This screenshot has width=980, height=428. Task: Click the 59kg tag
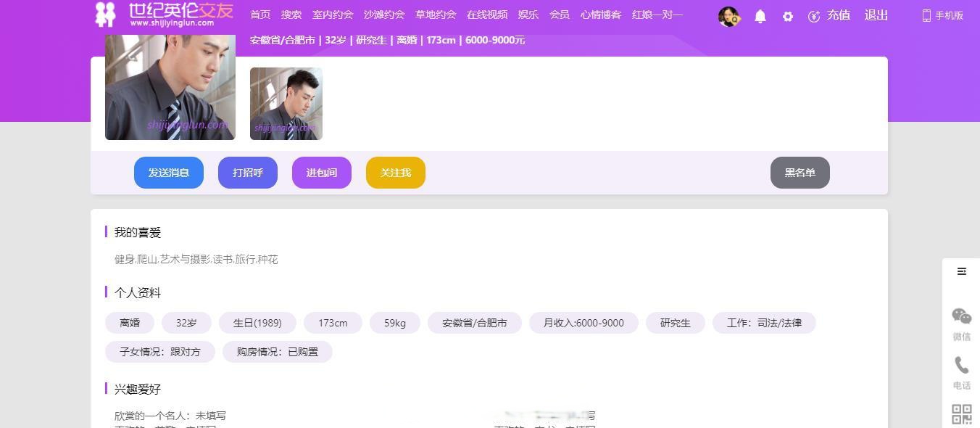(x=395, y=323)
